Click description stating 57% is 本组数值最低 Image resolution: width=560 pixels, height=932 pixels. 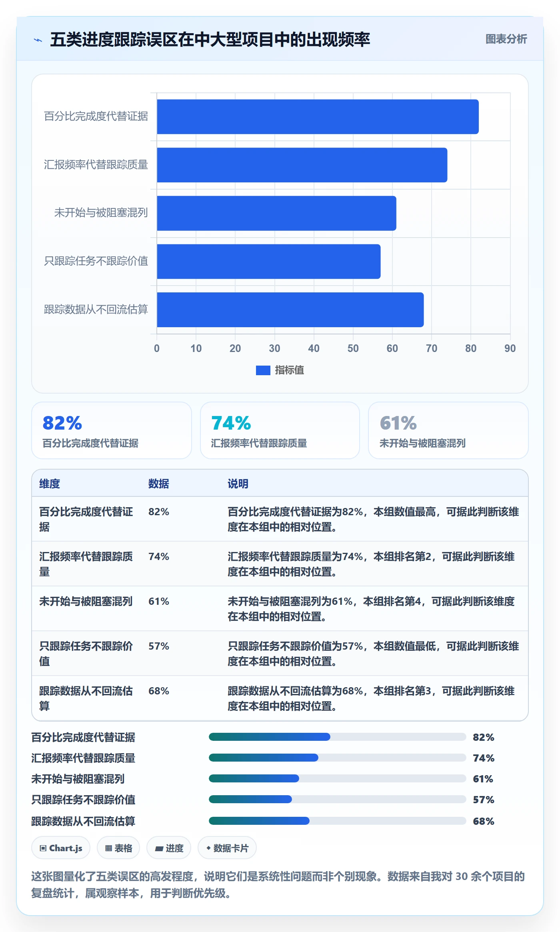(373, 654)
